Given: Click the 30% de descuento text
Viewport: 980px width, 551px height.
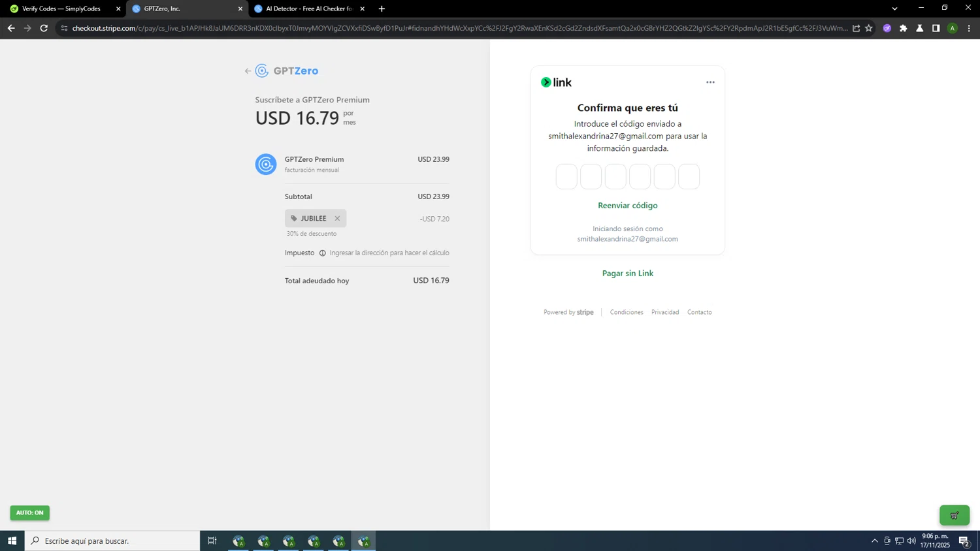Looking at the screenshot, I should (312, 234).
